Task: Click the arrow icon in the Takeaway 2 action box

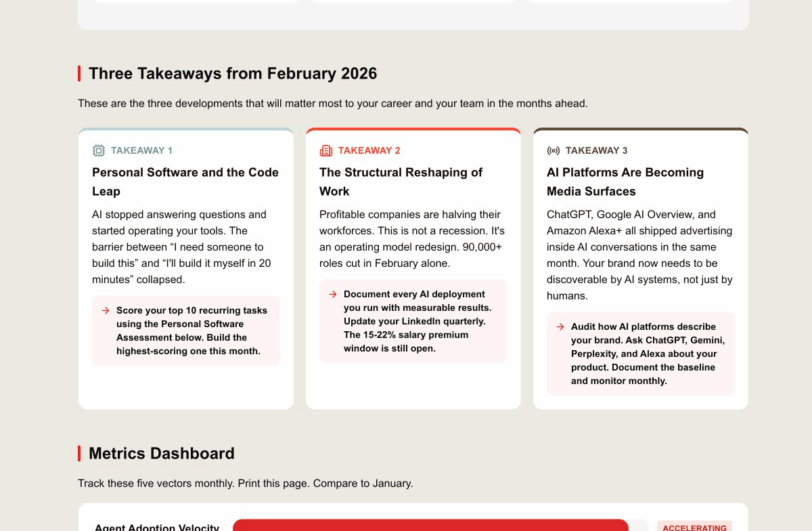Action: point(333,295)
